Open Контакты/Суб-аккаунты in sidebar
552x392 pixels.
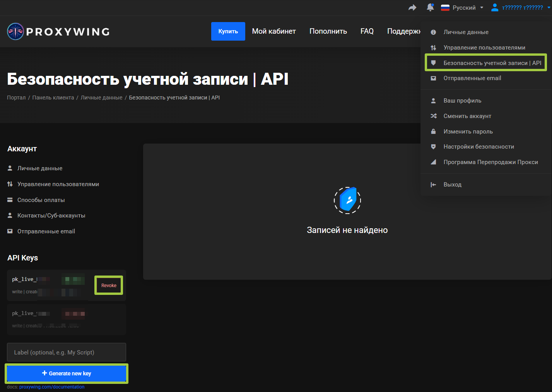pos(51,216)
